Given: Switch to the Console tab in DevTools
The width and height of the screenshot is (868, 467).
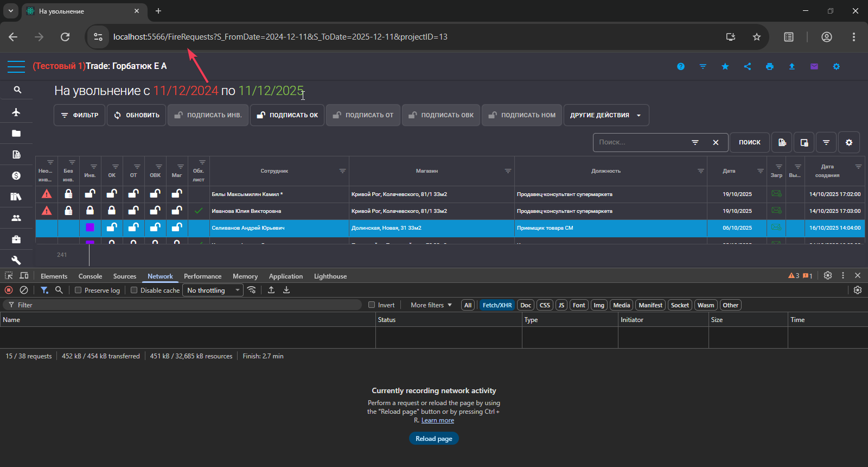Looking at the screenshot, I should (90, 276).
